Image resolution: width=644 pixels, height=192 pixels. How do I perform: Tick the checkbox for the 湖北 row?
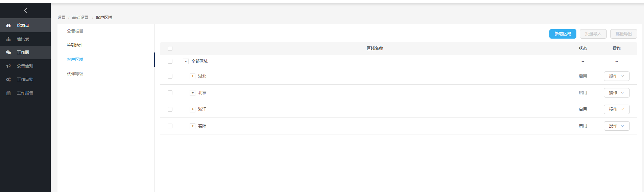click(170, 76)
